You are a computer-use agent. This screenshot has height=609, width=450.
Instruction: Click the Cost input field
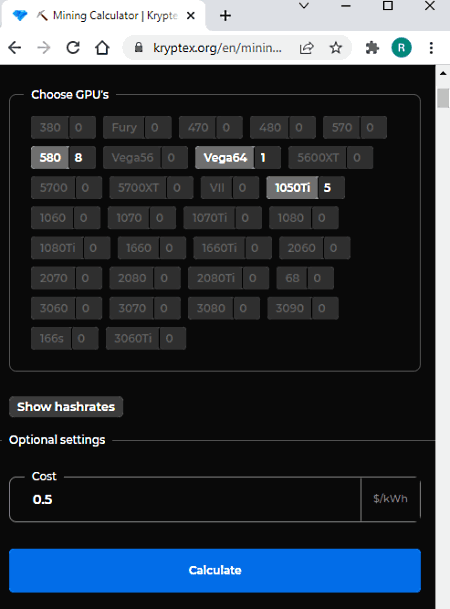point(185,499)
